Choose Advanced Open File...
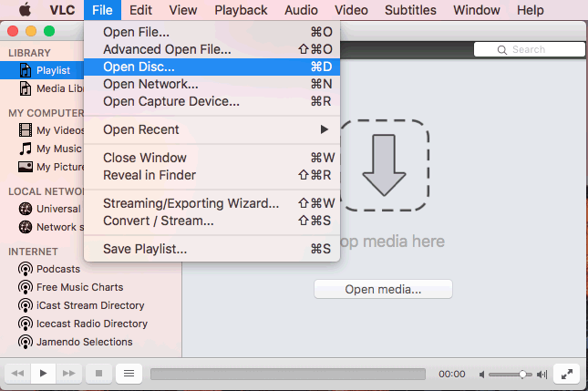 [x=211, y=49]
